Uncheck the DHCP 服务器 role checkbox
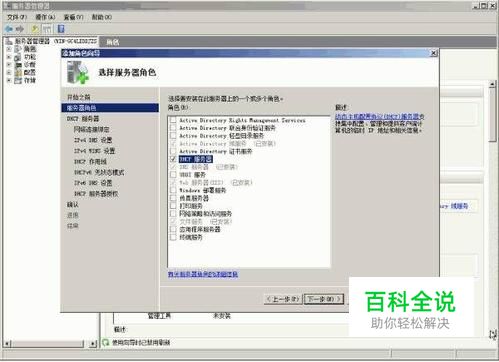Screen dimensions: 499x362 click(173, 159)
